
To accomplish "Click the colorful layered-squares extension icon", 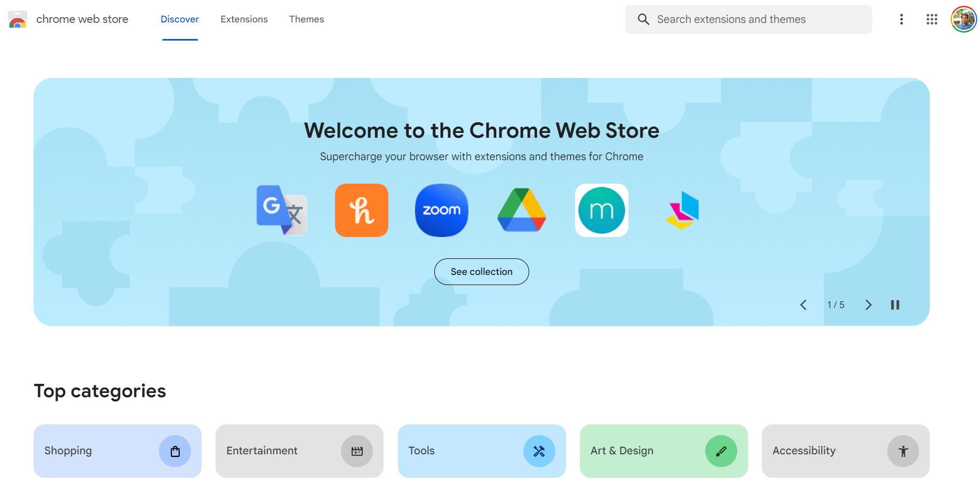I will [x=682, y=210].
